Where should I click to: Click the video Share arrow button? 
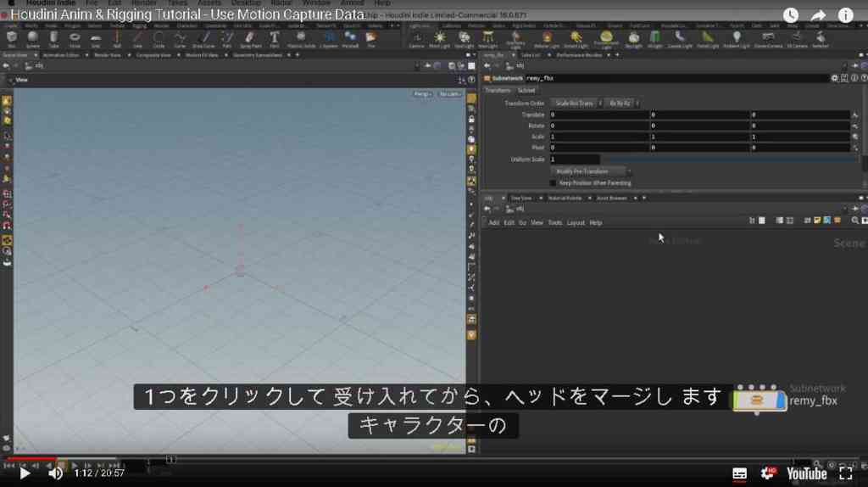[818, 15]
